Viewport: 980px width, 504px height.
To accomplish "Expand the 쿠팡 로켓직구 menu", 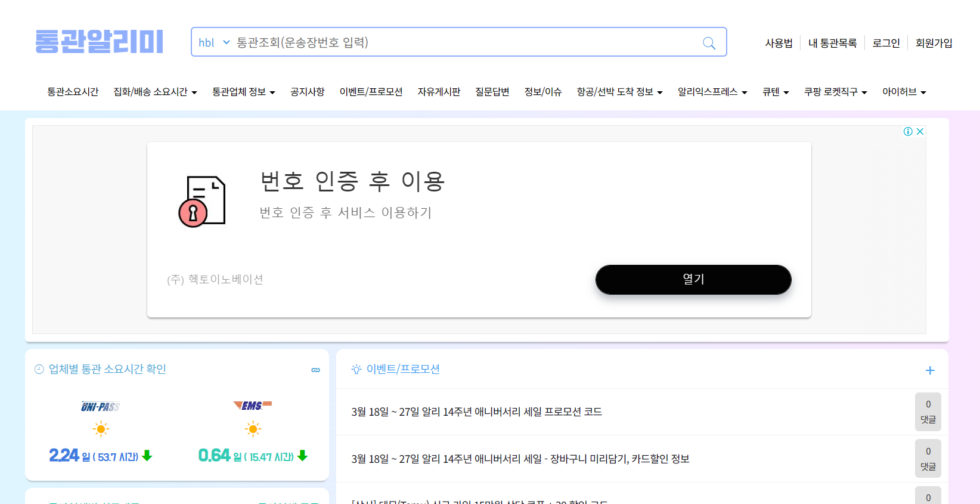I will (x=835, y=92).
